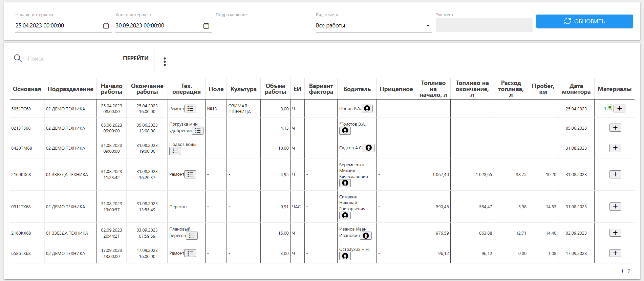644x281 pixels.
Task: Add material to the 6586TX68 row
Action: pyautogui.click(x=615, y=253)
